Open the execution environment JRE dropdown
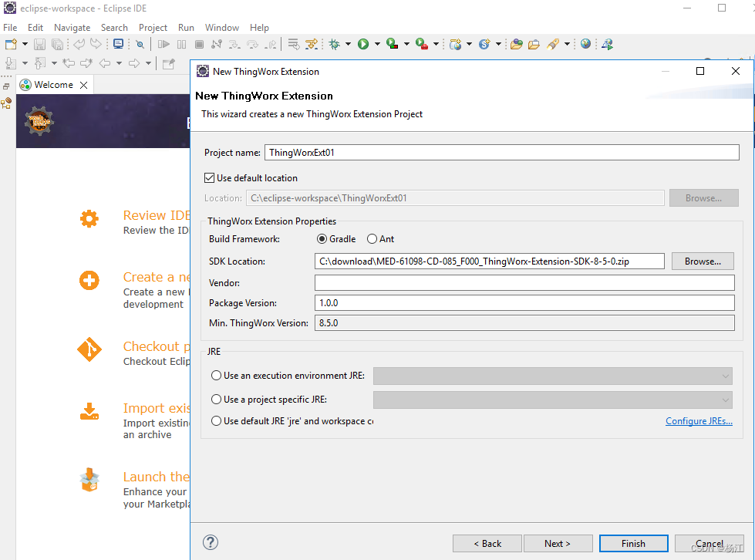755x560 pixels. coord(552,376)
